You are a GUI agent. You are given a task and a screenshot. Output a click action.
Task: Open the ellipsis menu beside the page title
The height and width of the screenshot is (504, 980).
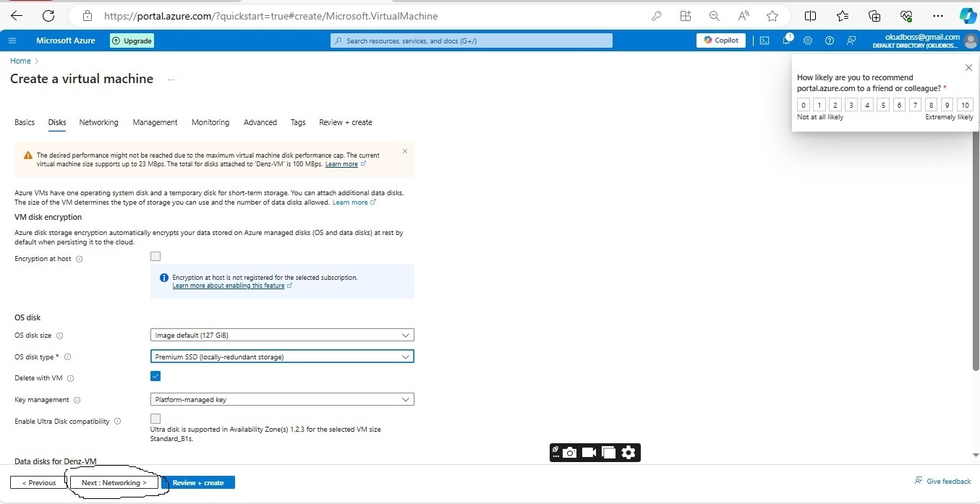point(171,80)
